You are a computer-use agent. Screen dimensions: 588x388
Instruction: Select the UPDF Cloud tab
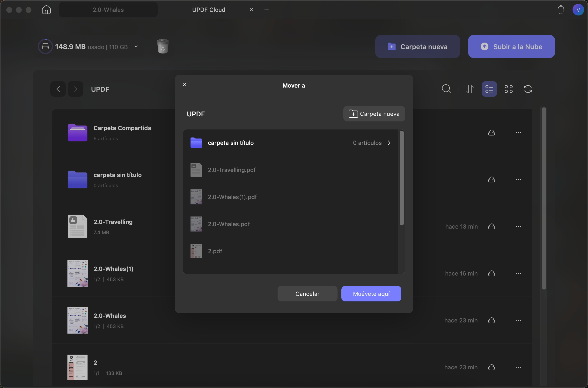tap(209, 10)
